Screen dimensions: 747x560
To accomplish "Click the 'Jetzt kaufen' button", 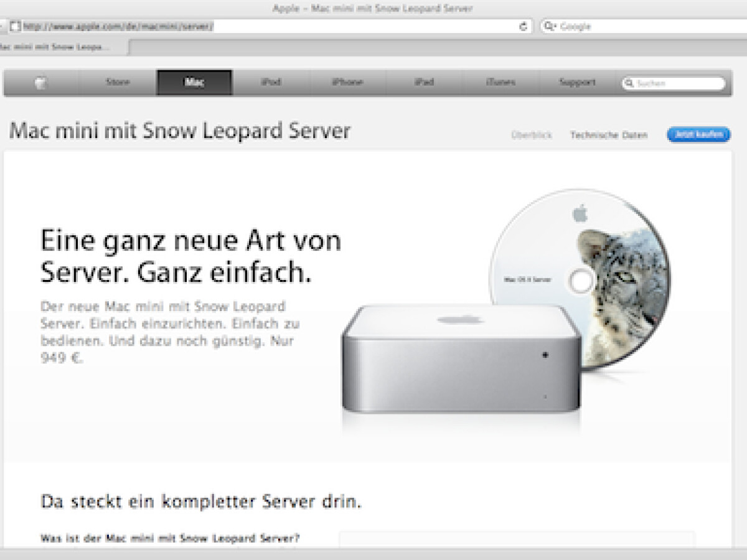I will (698, 134).
